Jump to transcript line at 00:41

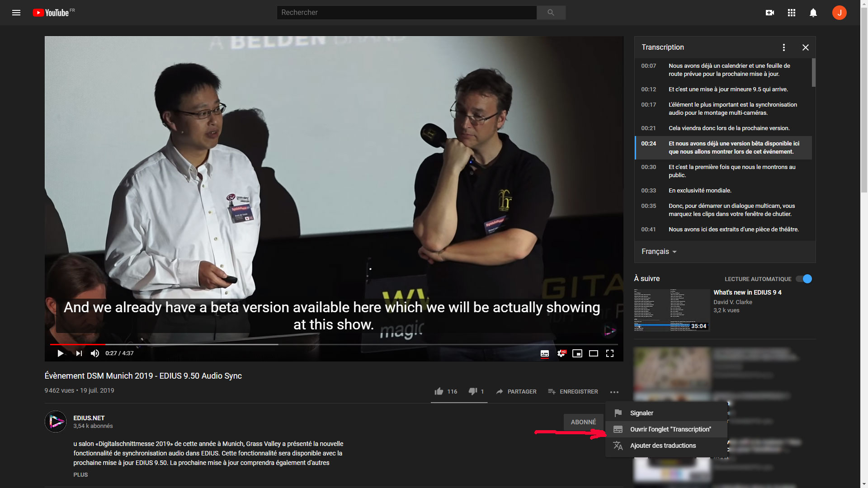coord(723,229)
